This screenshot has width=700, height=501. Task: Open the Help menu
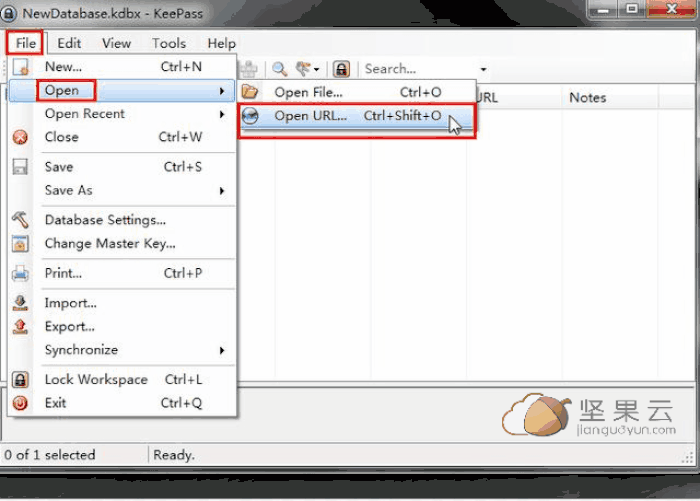221,43
